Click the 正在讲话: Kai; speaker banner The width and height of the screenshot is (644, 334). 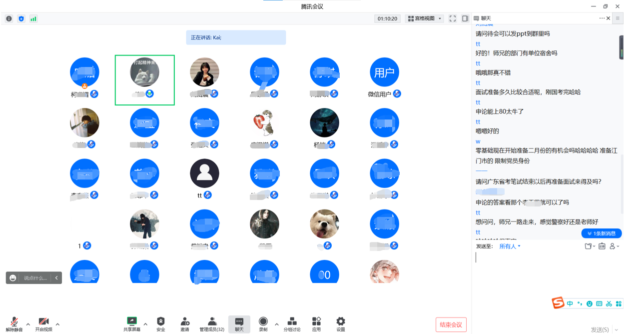(236, 37)
